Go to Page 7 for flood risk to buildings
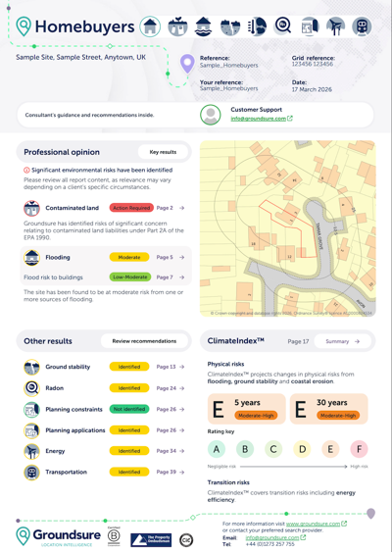392x552 pixels. tap(171, 277)
